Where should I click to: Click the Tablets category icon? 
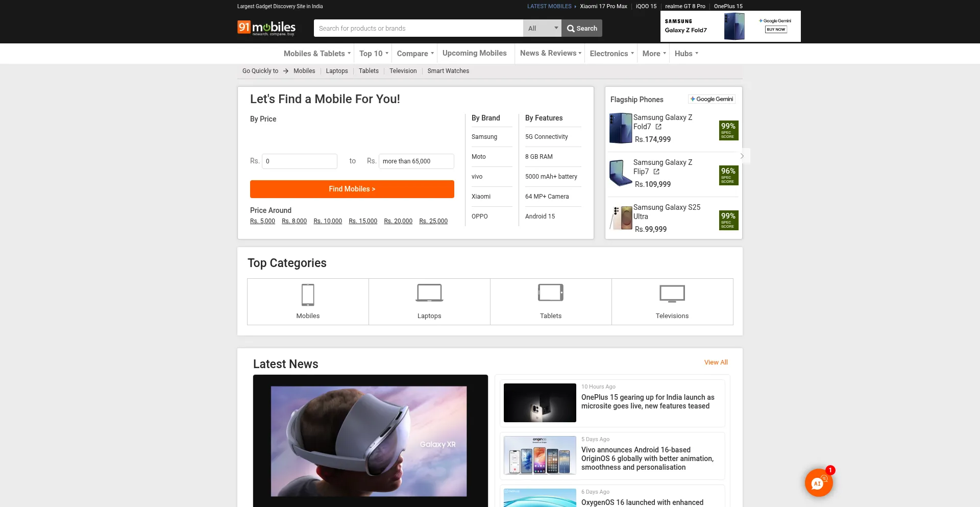pyautogui.click(x=551, y=293)
